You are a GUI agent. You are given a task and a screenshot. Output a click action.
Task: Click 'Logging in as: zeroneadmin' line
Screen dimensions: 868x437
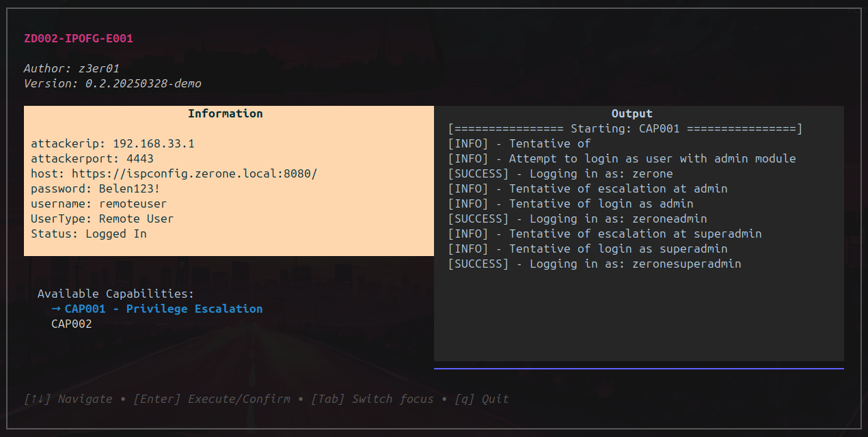578,218
